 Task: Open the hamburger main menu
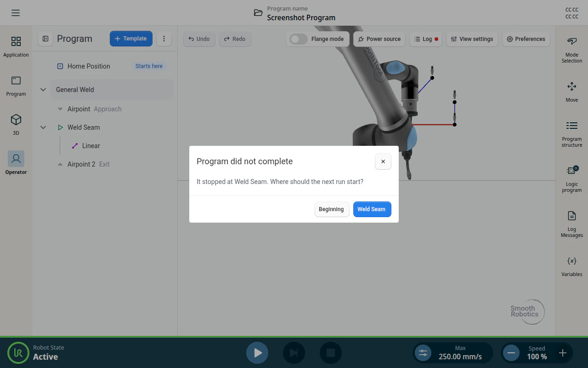click(x=16, y=13)
